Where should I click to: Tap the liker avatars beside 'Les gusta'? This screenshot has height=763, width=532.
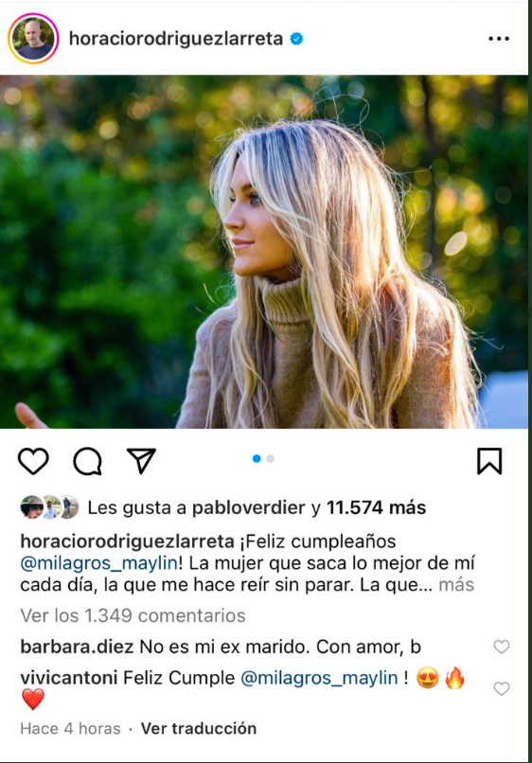click(49, 507)
